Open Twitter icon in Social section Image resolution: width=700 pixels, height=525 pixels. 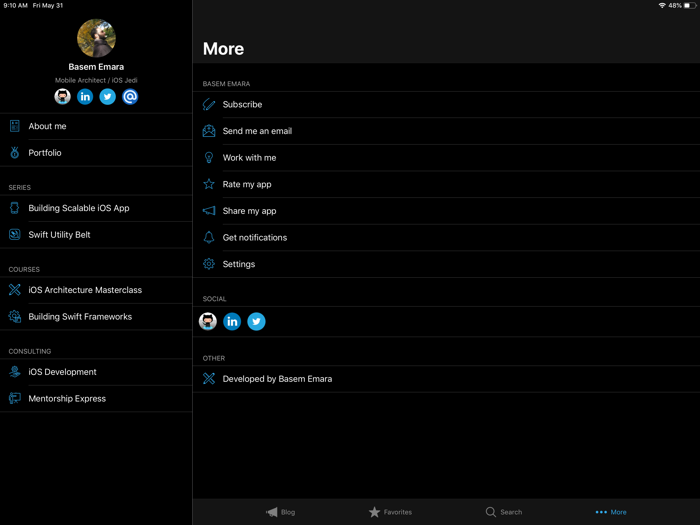click(x=256, y=321)
